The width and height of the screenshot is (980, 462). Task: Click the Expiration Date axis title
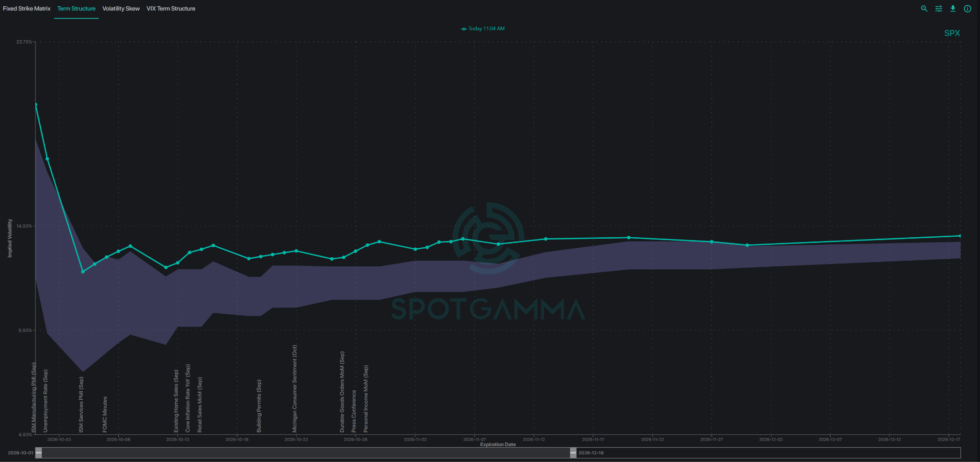(x=498, y=444)
